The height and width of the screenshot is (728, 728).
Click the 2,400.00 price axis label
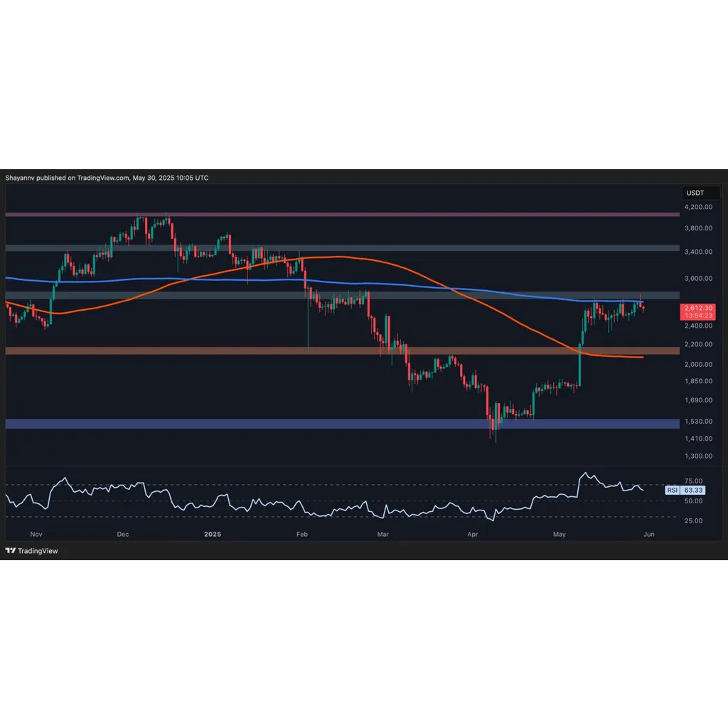click(x=698, y=326)
